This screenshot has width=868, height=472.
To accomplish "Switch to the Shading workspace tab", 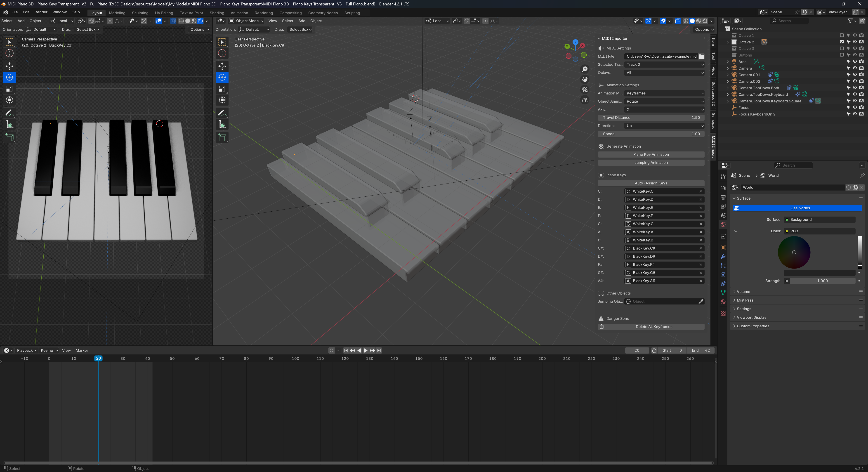I will [217, 13].
